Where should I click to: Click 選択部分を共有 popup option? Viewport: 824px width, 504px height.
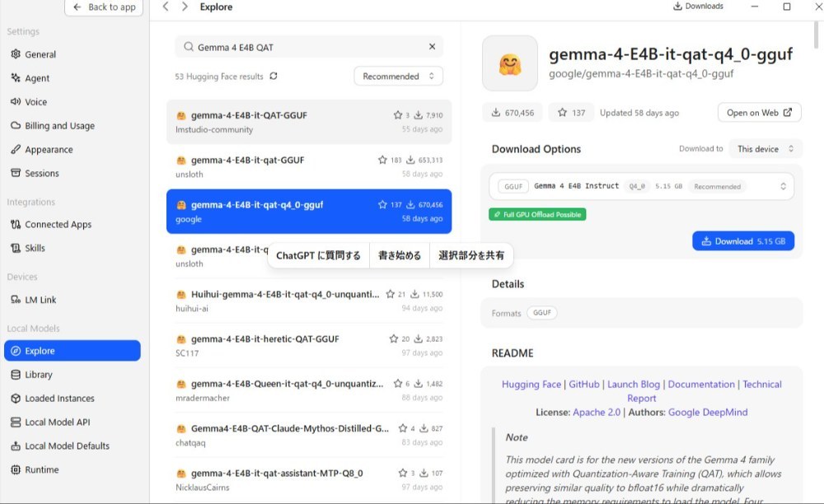pos(471,255)
